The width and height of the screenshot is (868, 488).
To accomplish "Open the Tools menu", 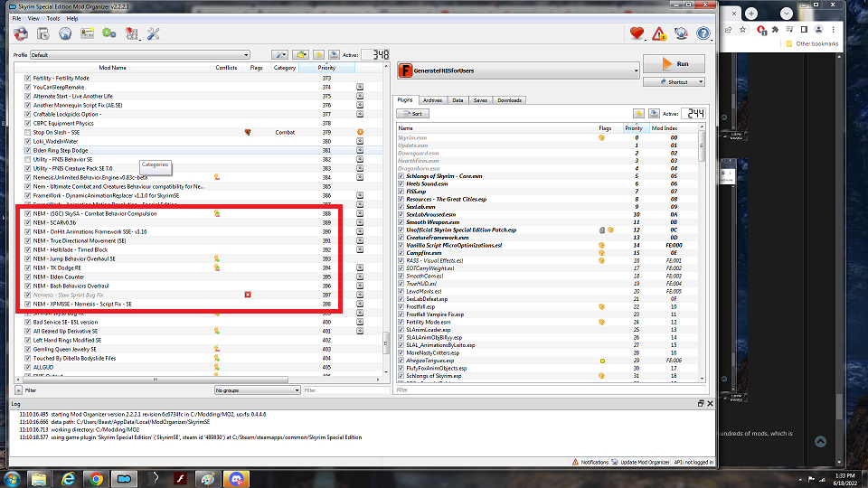I will (x=53, y=18).
